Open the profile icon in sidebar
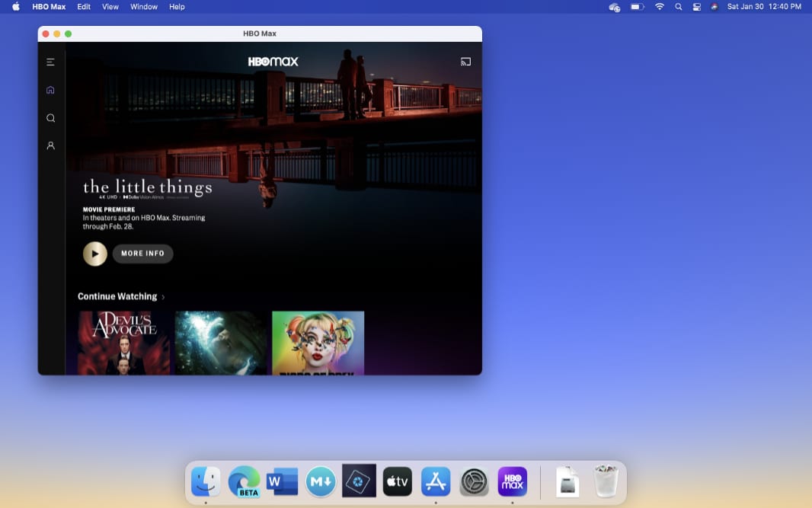Screen dimensions: 812x508 [50, 145]
